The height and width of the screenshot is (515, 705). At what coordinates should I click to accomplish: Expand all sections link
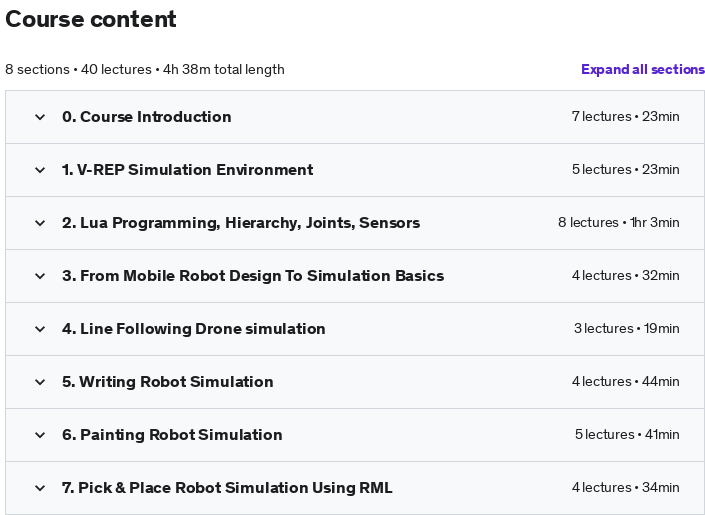643,69
